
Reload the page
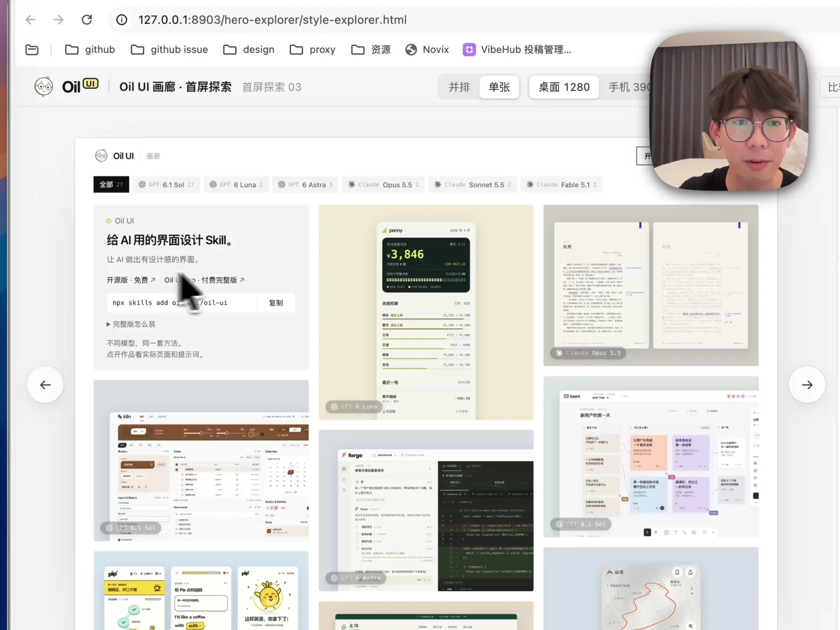[x=87, y=20]
